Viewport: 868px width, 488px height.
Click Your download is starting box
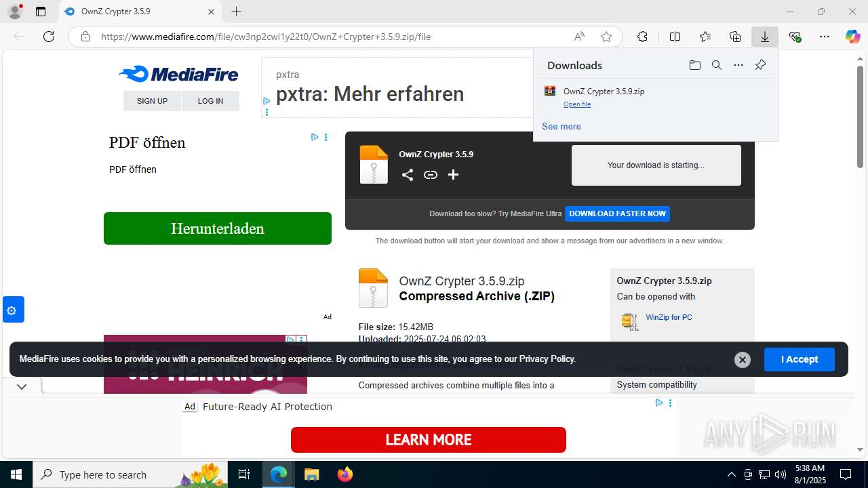[656, 165]
